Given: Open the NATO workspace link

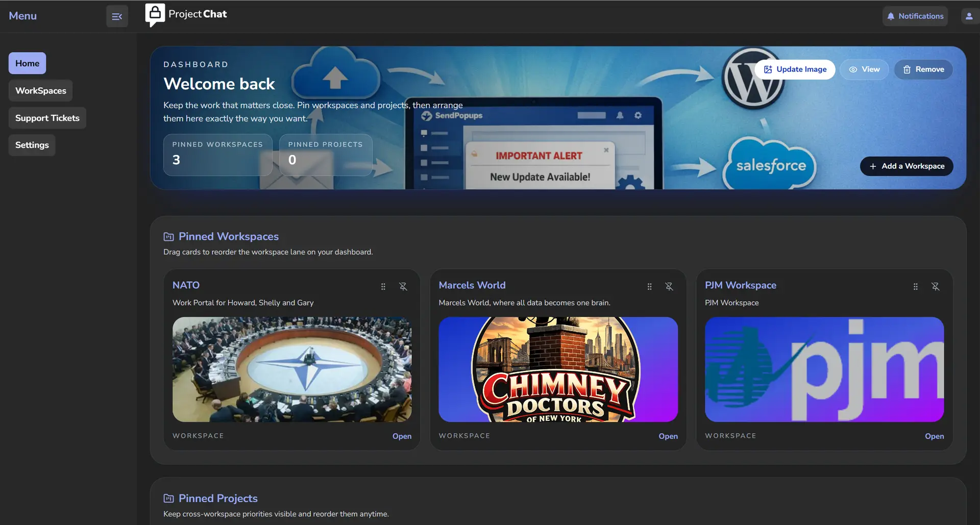Looking at the screenshot, I should tap(402, 436).
